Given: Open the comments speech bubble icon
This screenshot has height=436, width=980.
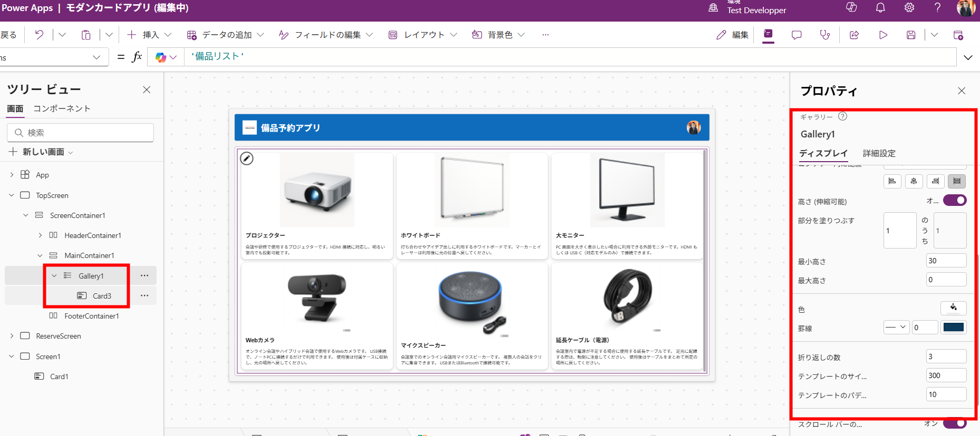Looking at the screenshot, I should coord(797,35).
